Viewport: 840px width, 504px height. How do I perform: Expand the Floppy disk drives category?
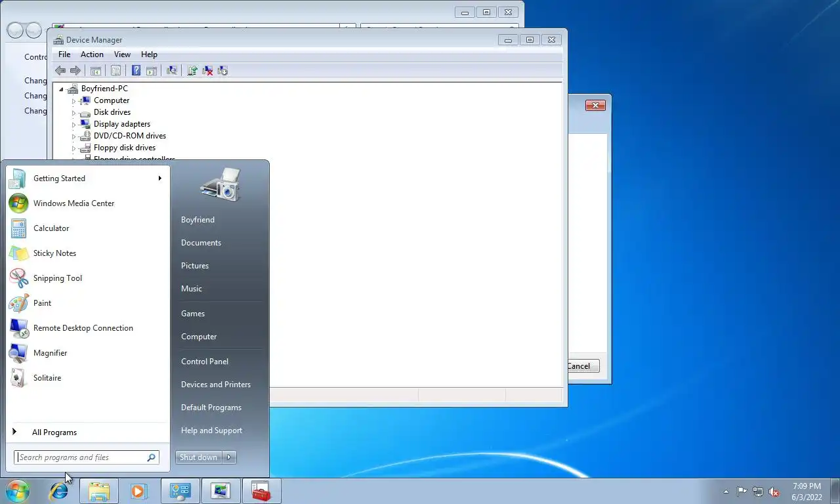[73, 148]
